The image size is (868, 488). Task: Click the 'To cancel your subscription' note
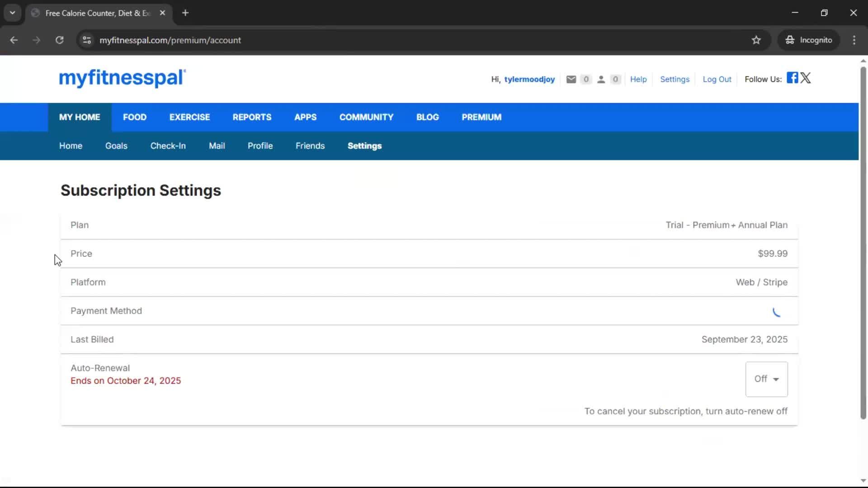[x=686, y=412]
